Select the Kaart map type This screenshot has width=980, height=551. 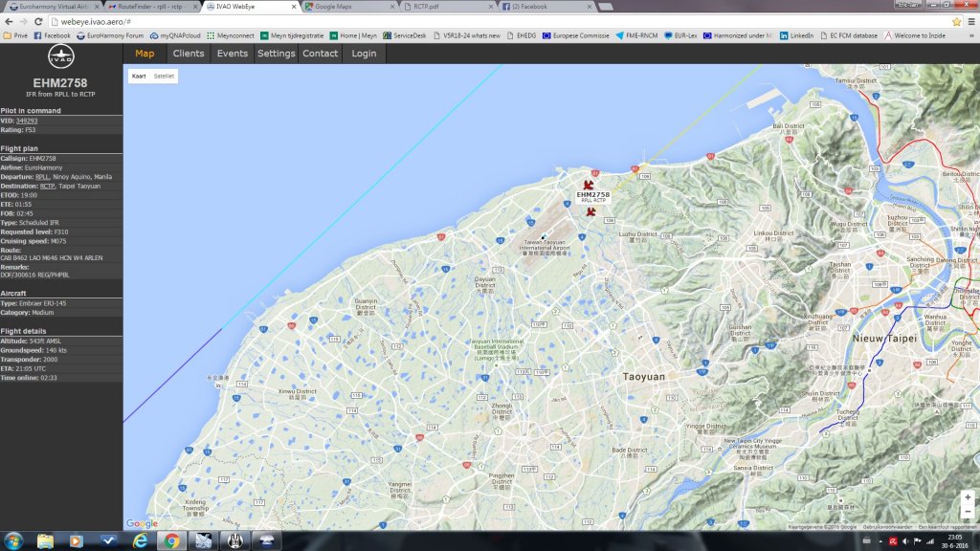(x=139, y=75)
